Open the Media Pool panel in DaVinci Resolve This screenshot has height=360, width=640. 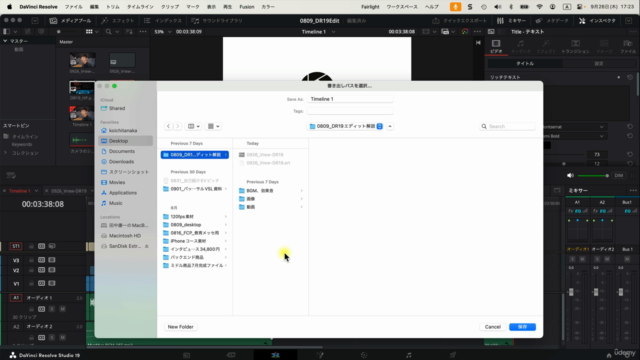click(70, 20)
